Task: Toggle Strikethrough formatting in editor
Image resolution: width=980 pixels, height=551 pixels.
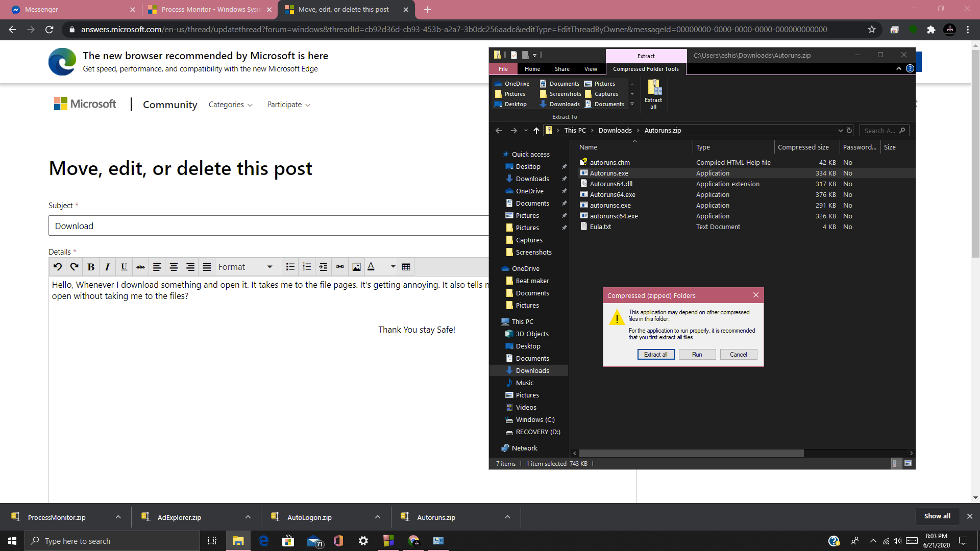Action: point(140,267)
